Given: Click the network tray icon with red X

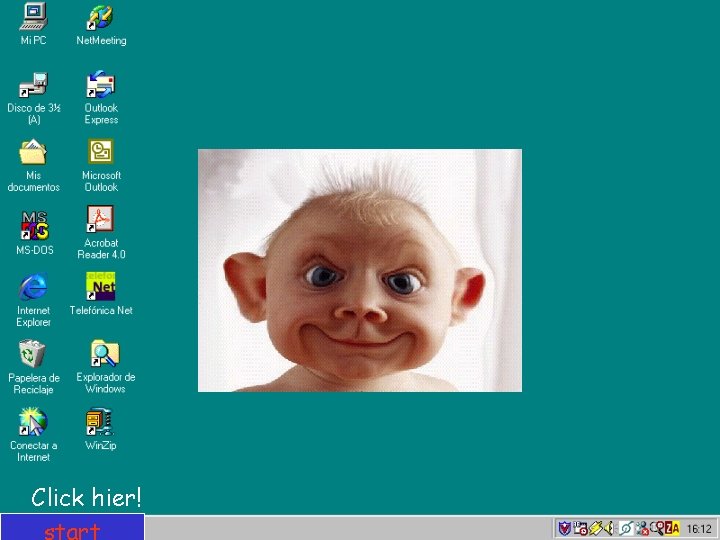Looking at the screenshot, I should pyautogui.click(x=642, y=529).
